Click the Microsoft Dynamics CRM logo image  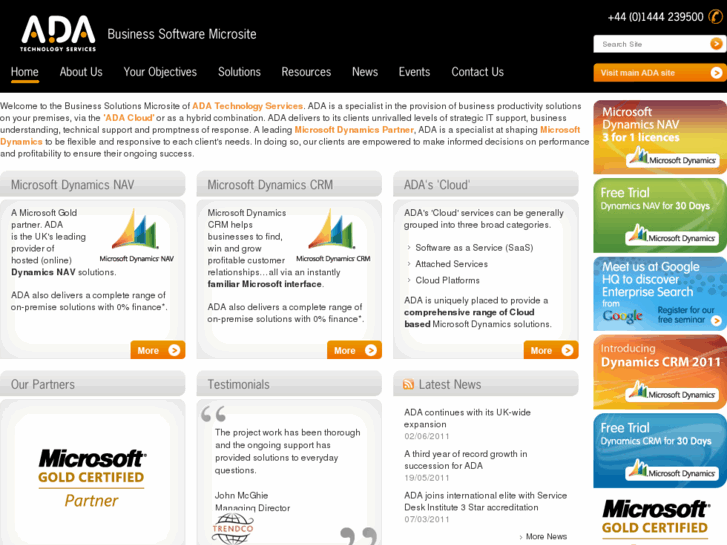point(333,236)
